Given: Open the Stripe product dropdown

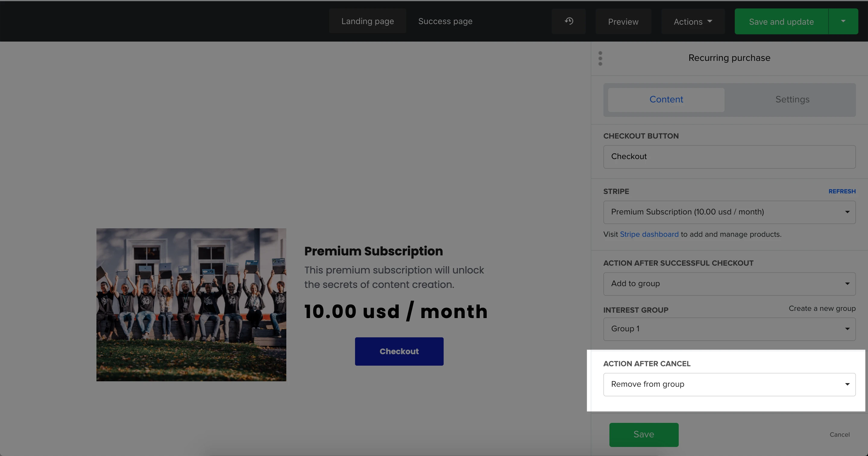Looking at the screenshot, I should pos(729,212).
